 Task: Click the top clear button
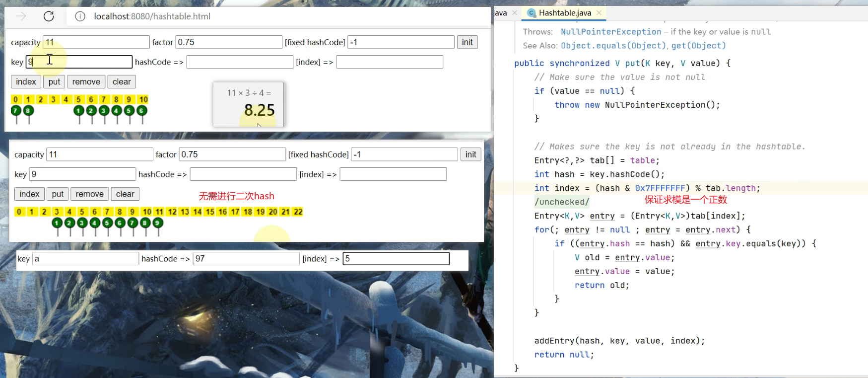point(122,82)
